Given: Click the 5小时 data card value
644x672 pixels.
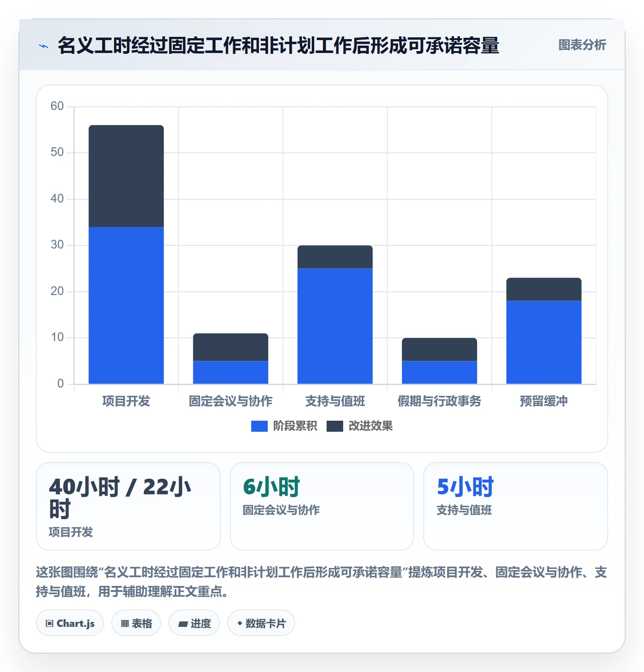Looking at the screenshot, I should [x=465, y=487].
